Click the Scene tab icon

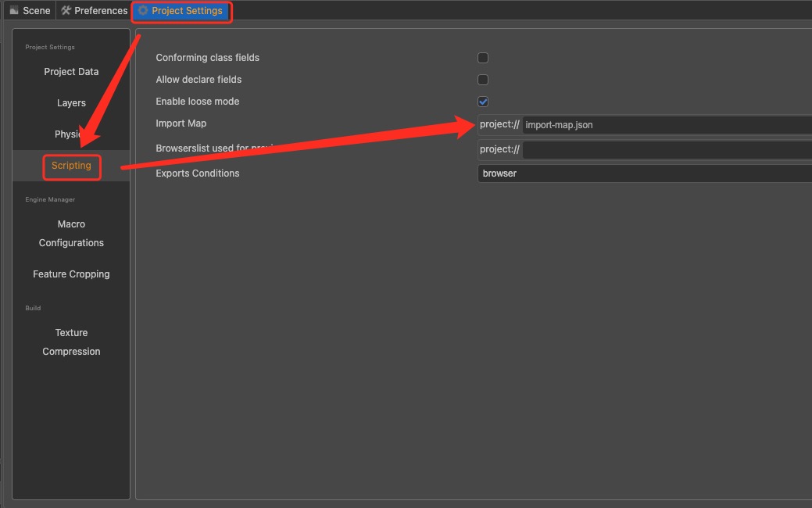pos(14,10)
